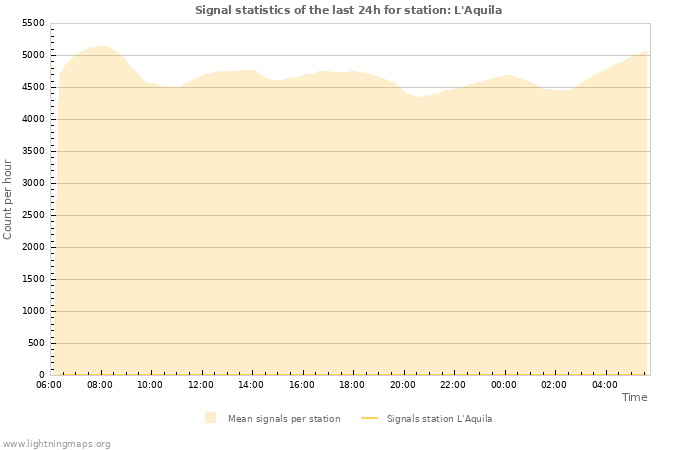Viewport: 700px width, 450px height.
Task: Click the Mean signals per station legend label
Action: coord(284,419)
